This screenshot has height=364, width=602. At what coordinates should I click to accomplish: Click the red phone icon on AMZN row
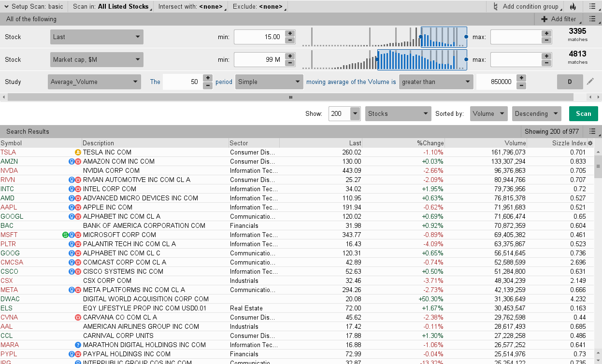click(x=78, y=161)
